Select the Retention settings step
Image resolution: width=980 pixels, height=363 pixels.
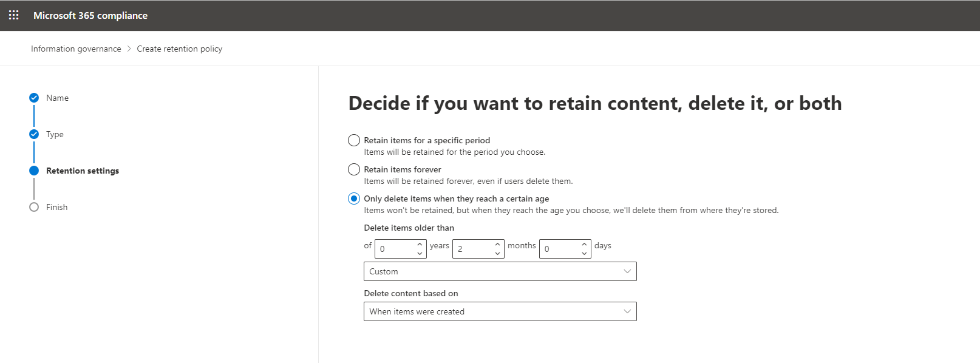[x=83, y=171]
